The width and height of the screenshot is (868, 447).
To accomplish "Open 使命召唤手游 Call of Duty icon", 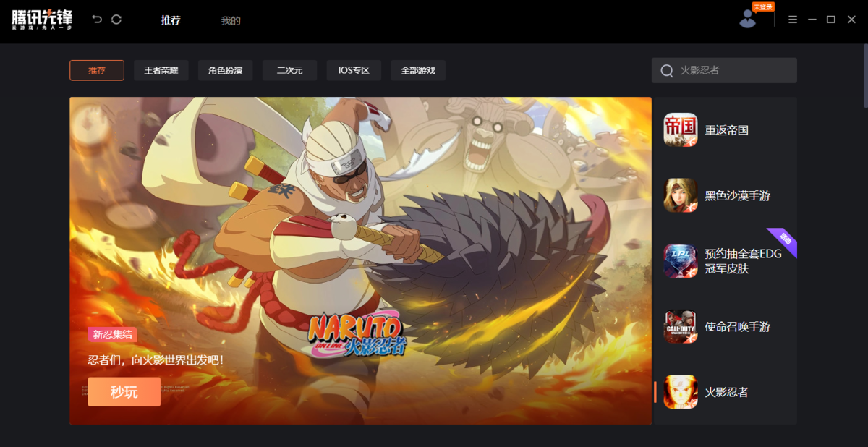I will [x=681, y=327].
